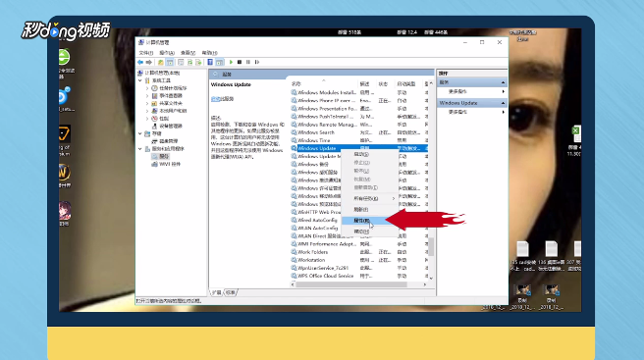Collapse the Windows Update actions section
644x360 pixels.
[x=503, y=103]
